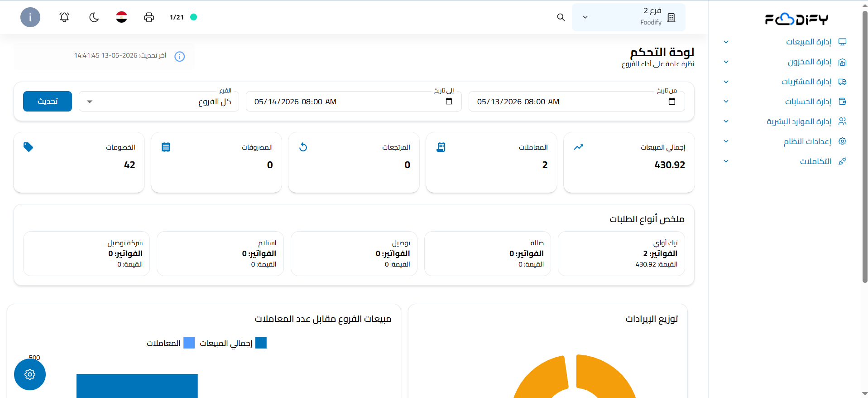Screen dimensions: 868x398
Task: Click the توصيل order type card
Action: point(354,253)
